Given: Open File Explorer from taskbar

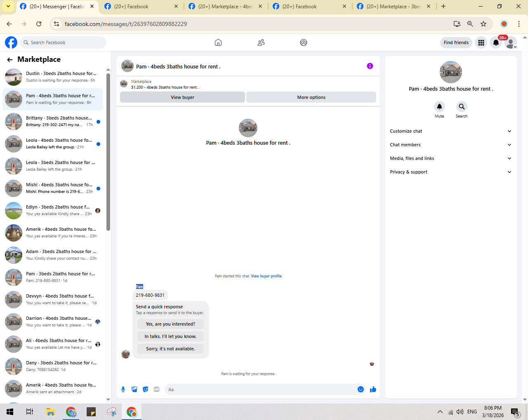Looking at the screenshot, I should [x=50, y=412].
